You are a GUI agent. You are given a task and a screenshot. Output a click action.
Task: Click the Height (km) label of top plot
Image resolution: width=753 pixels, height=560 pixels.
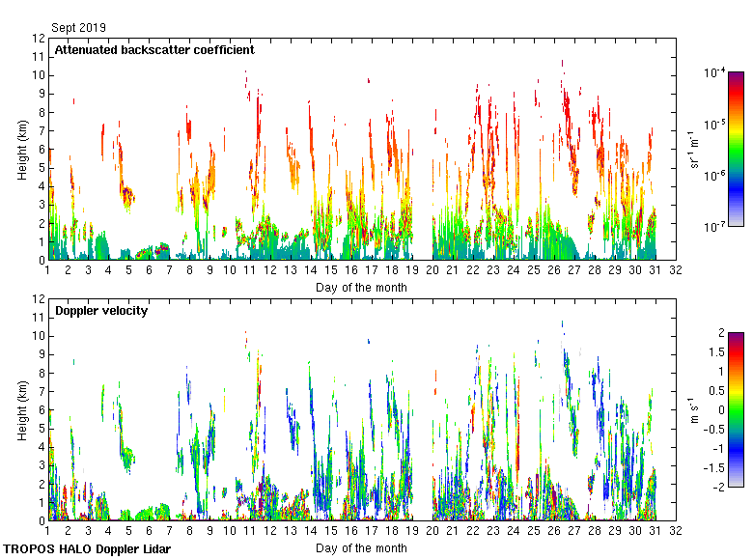[22, 150]
